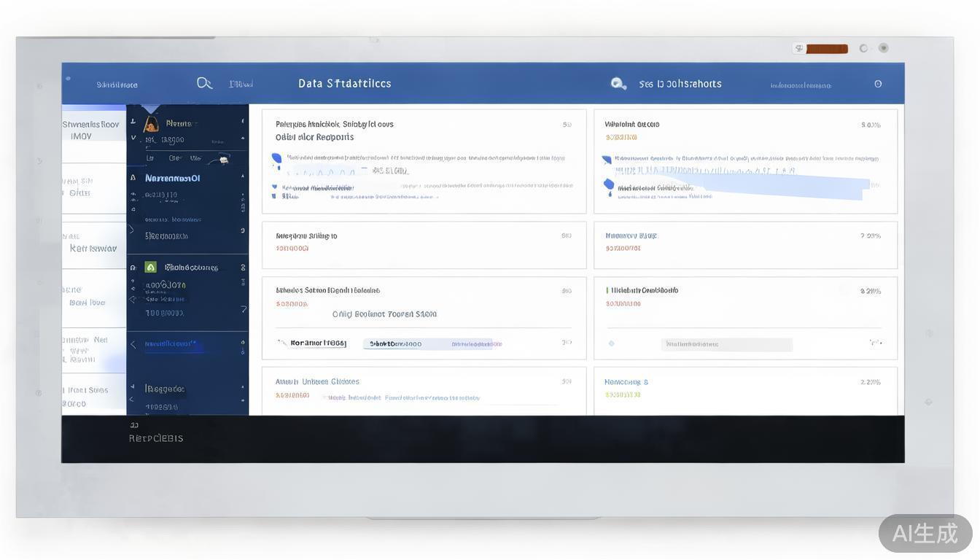
Task: Click the small circle icon at header far right
Action: coord(878,84)
